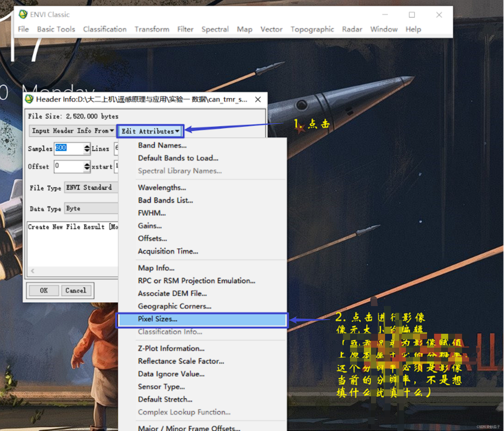Click the Header Info dialog logo icon
The width and height of the screenshot is (504, 431).
[x=29, y=99]
